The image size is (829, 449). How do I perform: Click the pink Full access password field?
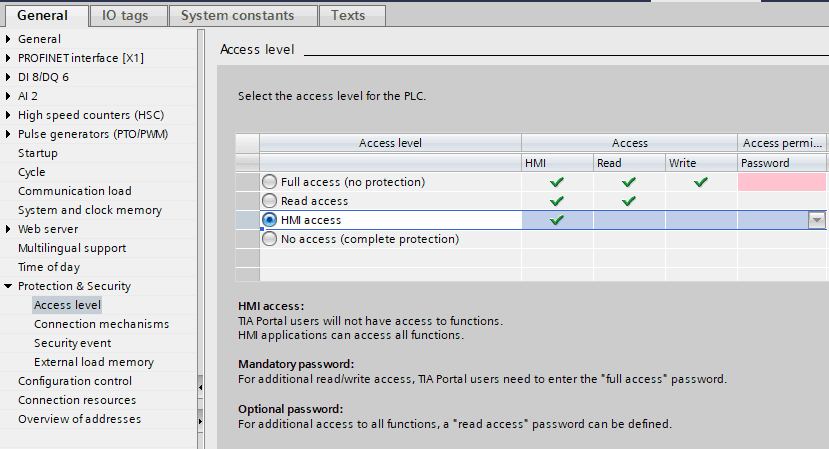[x=782, y=182]
